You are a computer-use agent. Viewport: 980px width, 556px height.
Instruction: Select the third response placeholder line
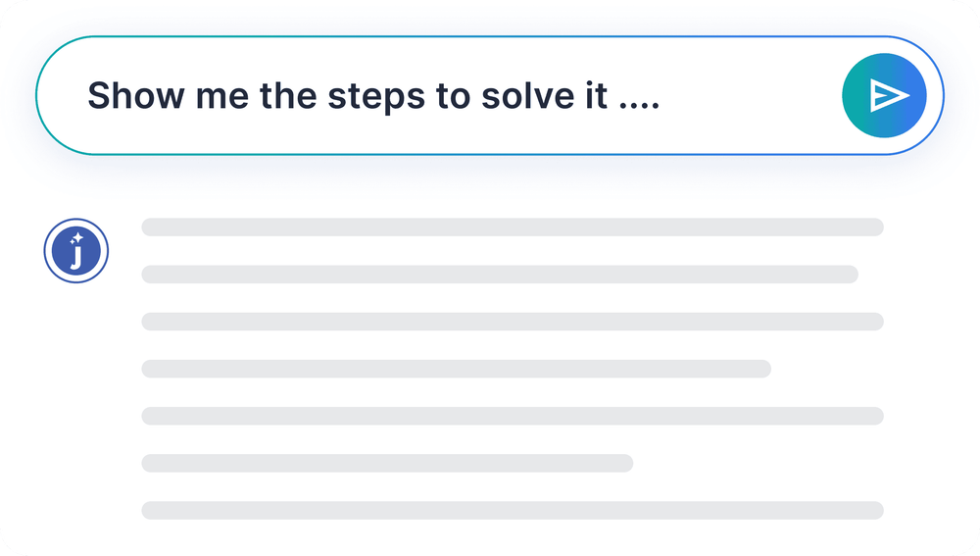[x=513, y=322]
